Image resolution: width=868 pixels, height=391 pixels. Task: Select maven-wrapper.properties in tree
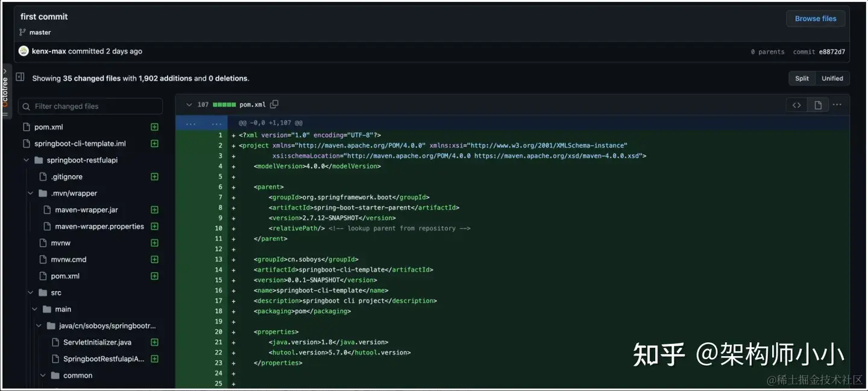click(x=99, y=227)
